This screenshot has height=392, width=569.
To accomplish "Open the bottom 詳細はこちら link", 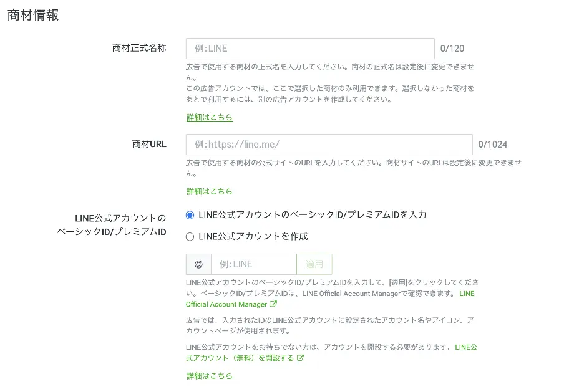I will [210, 376].
